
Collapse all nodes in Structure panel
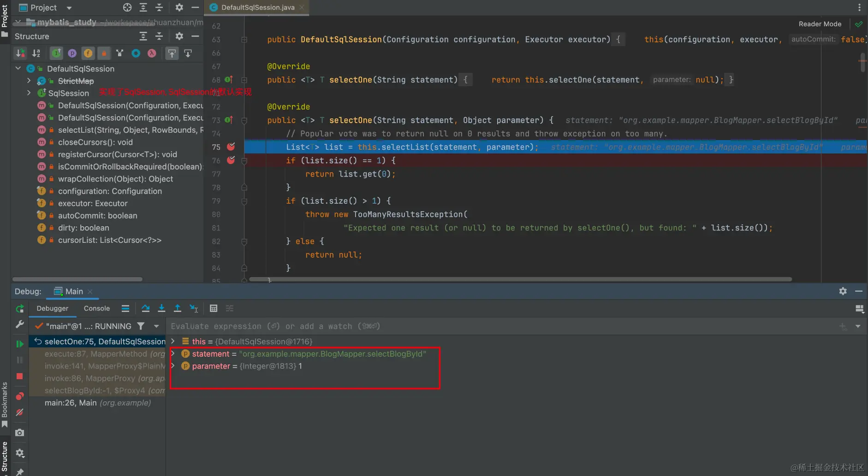[159, 36]
